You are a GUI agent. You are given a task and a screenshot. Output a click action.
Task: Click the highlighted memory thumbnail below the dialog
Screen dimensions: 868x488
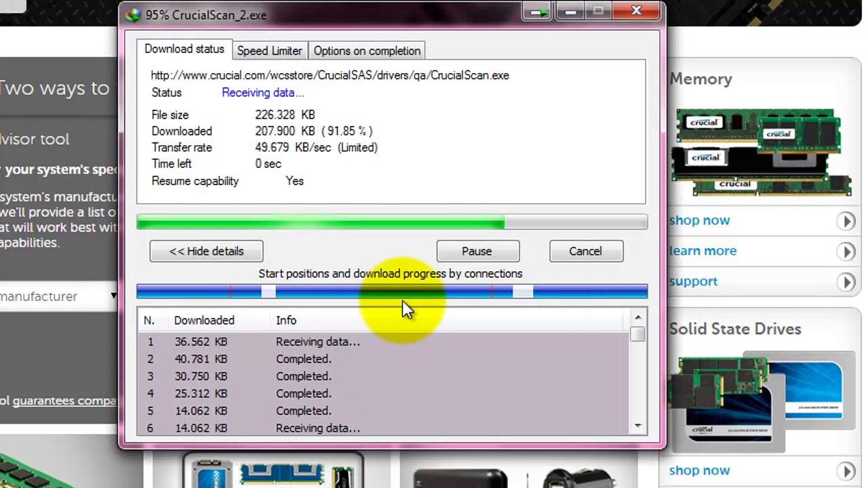coord(274,471)
